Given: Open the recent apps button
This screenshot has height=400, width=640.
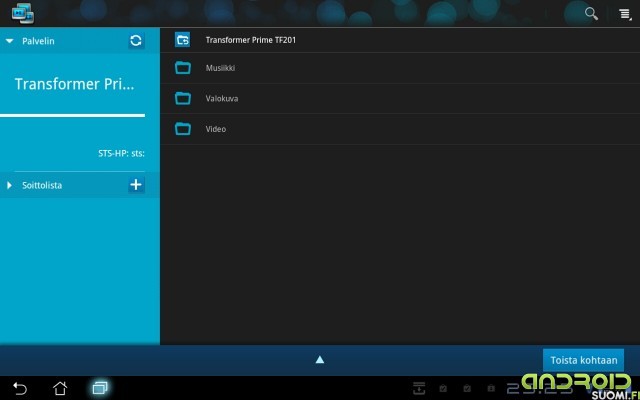Looking at the screenshot, I should (x=100, y=388).
